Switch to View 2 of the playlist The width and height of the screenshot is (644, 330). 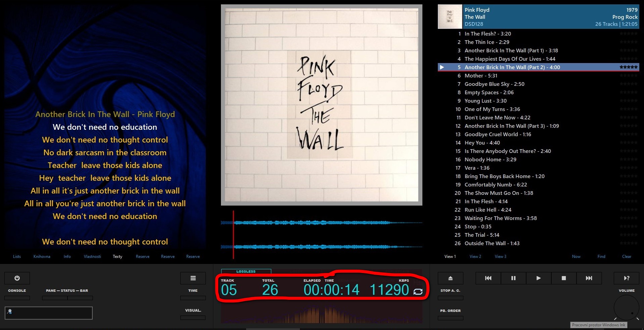(475, 257)
